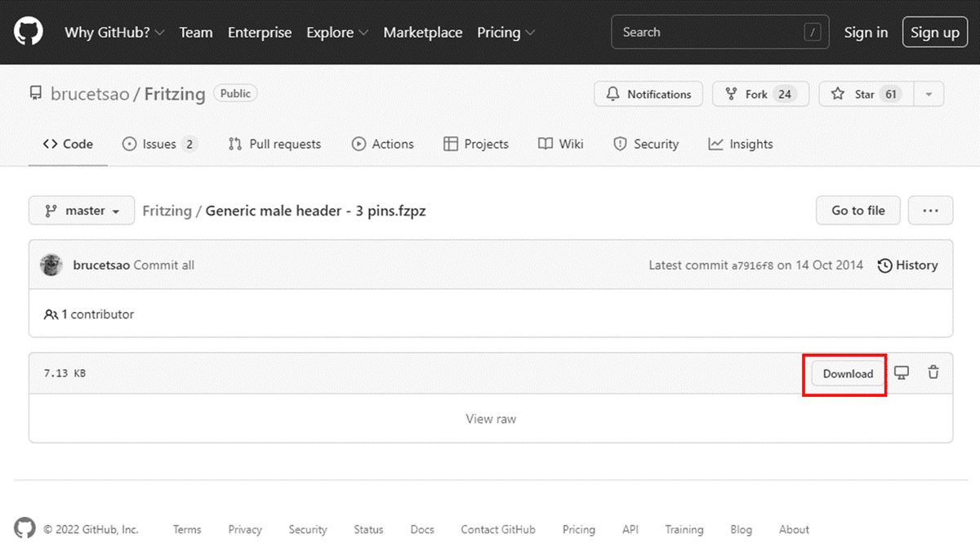Open the History link
Viewport: 980px width, 557px height.
point(907,265)
